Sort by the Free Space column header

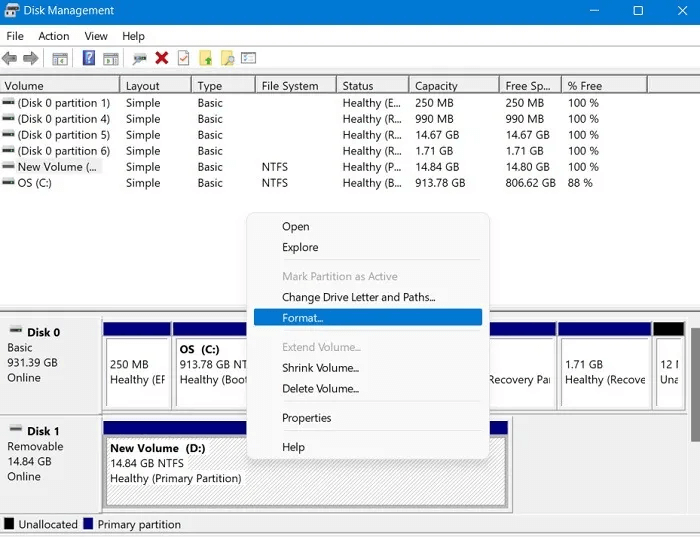point(530,86)
